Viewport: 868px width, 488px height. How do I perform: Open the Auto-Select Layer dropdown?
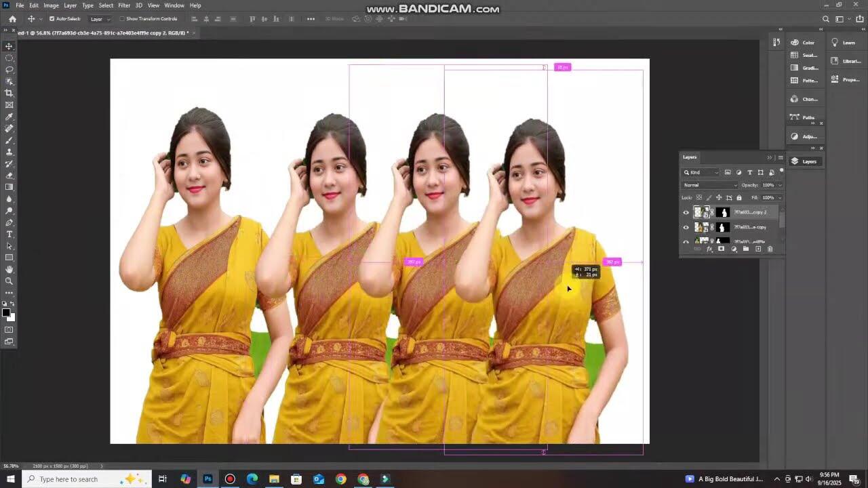pos(100,19)
